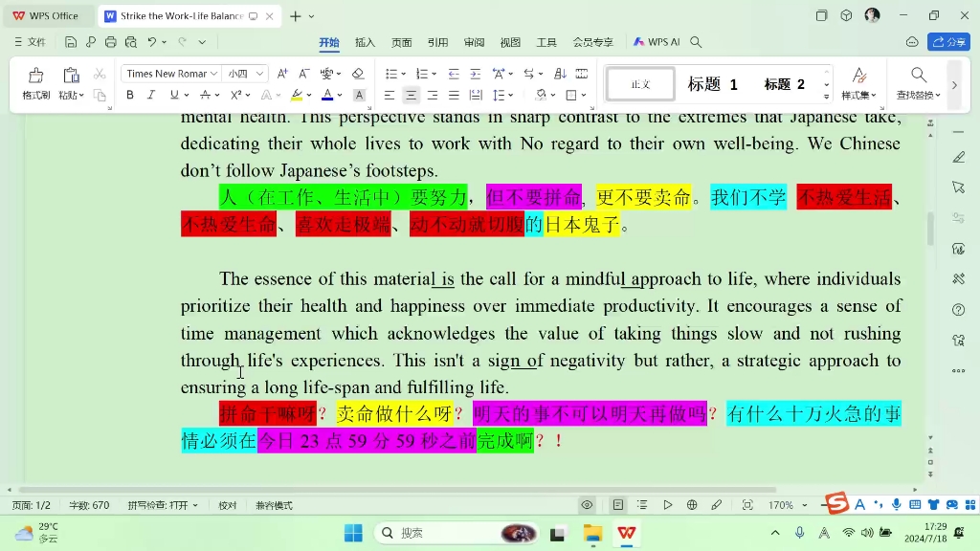Toggle justified text alignment

pos(454,95)
